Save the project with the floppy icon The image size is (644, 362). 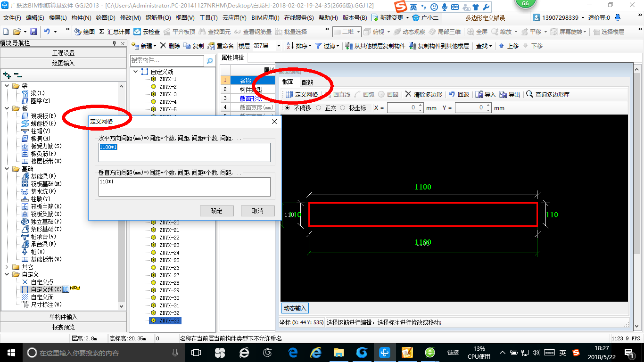(x=33, y=32)
